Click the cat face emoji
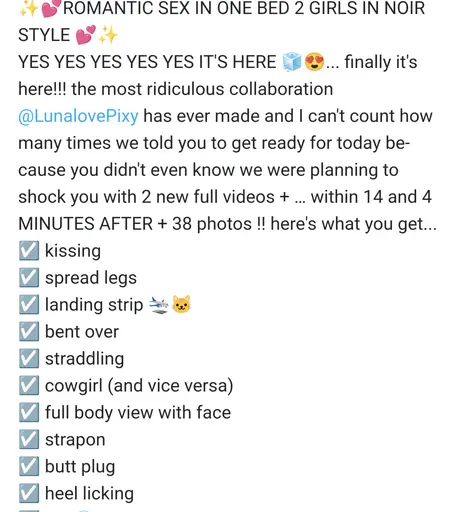 tap(181, 304)
